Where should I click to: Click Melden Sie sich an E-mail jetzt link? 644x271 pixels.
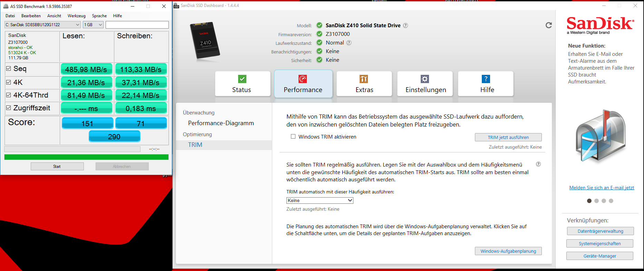point(602,188)
